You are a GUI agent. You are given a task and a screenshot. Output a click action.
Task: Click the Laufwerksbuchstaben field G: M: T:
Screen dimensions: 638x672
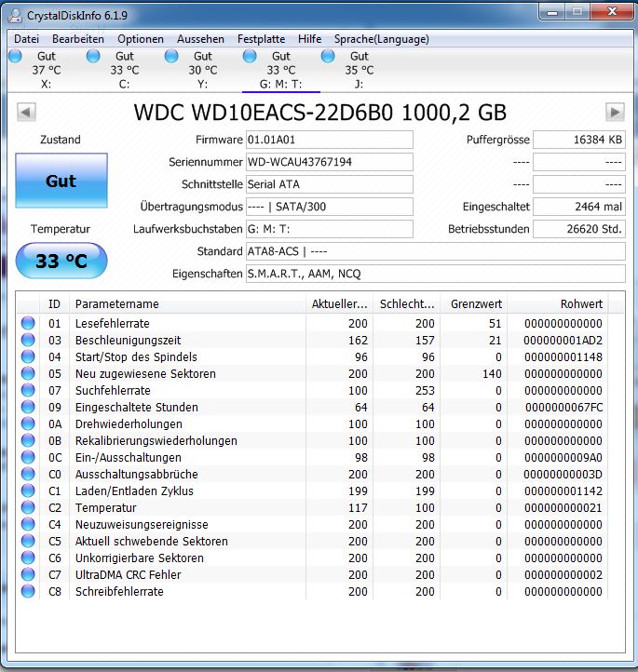[x=330, y=229]
